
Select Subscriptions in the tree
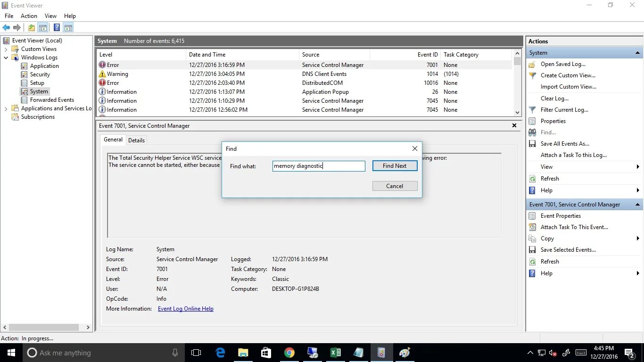tap(38, 117)
